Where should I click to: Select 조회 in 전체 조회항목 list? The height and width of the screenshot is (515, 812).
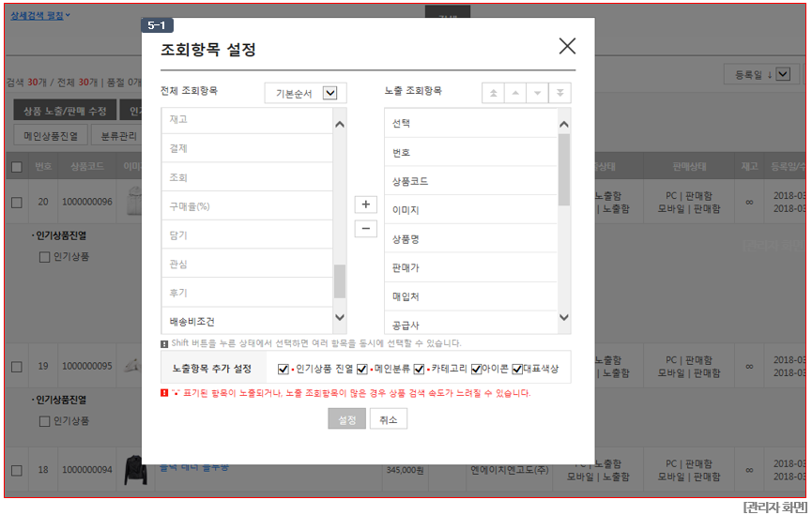247,177
